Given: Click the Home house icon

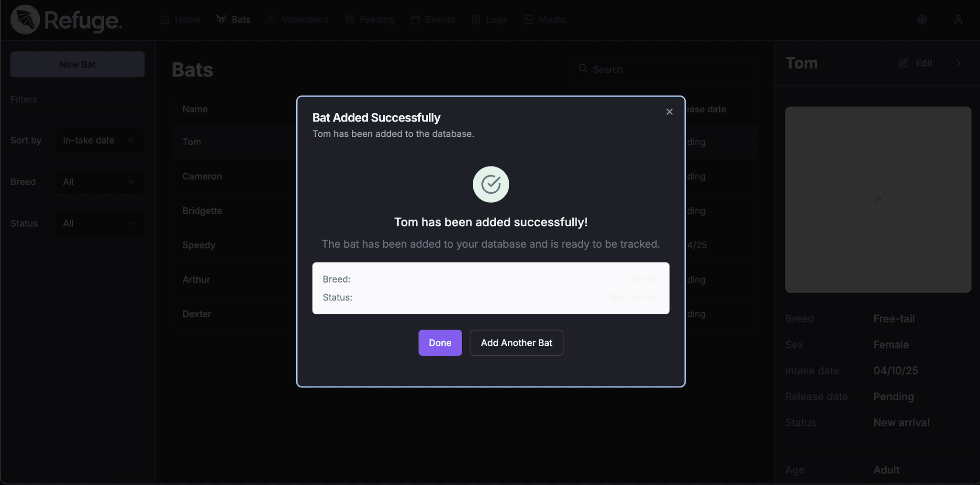Looking at the screenshot, I should pos(165,20).
